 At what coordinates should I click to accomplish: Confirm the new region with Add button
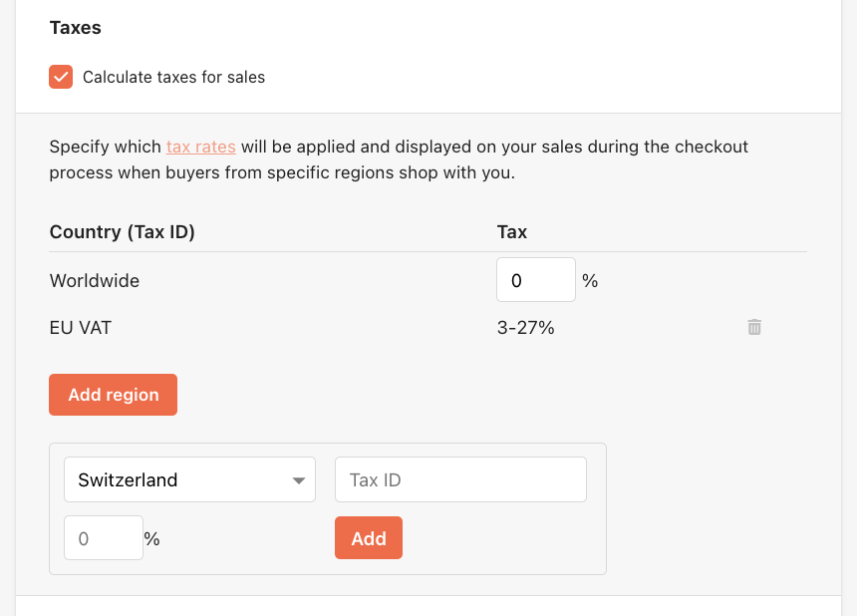369,538
